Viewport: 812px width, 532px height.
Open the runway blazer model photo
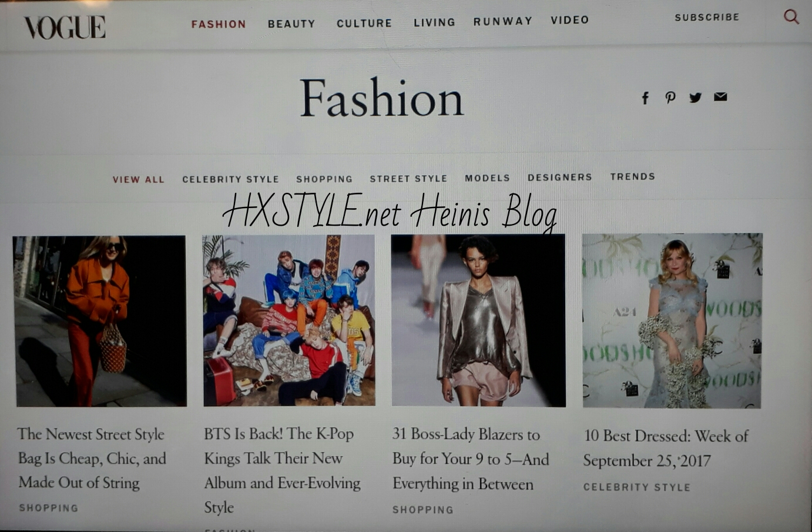click(478, 320)
